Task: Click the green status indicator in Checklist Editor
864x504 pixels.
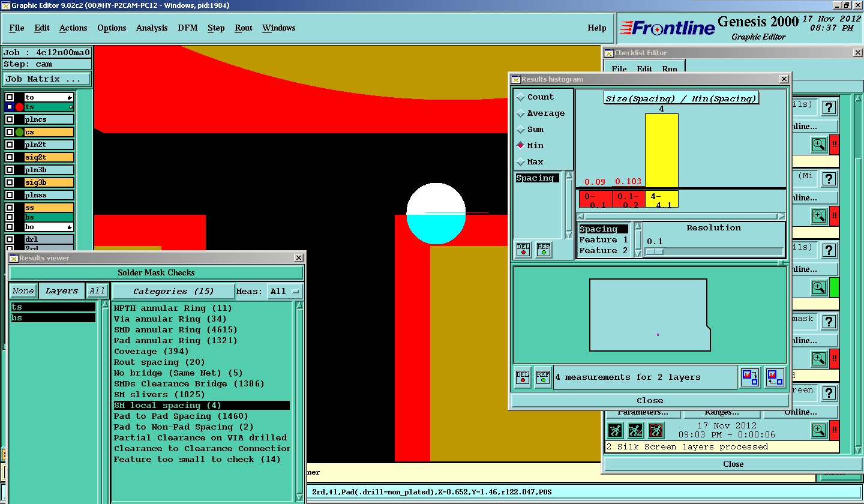Action: [x=834, y=287]
